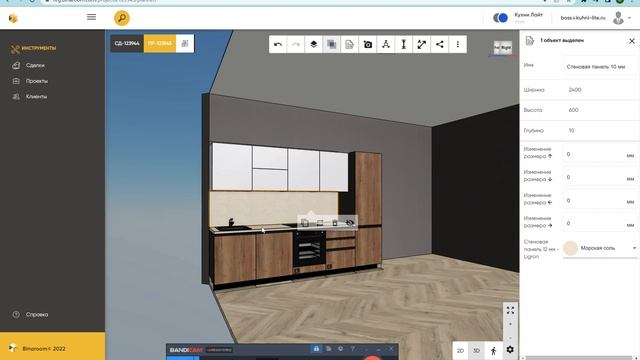The width and height of the screenshot is (640, 360).
Task: Zoom in with the plus button
Action: click(x=510, y=324)
